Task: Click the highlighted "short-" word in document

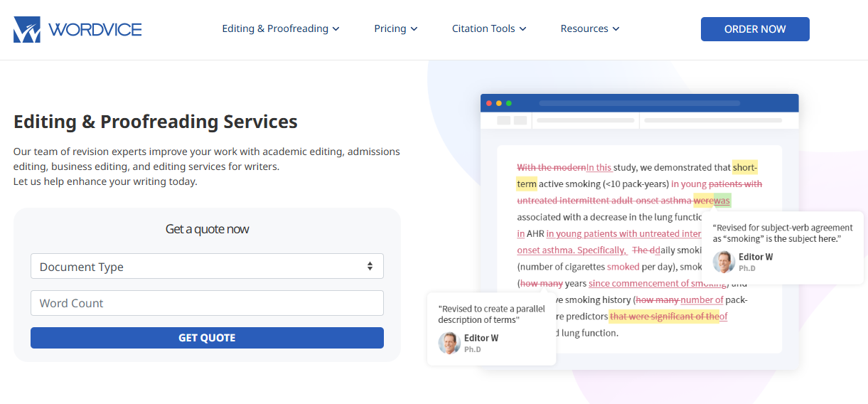Action: pos(745,167)
